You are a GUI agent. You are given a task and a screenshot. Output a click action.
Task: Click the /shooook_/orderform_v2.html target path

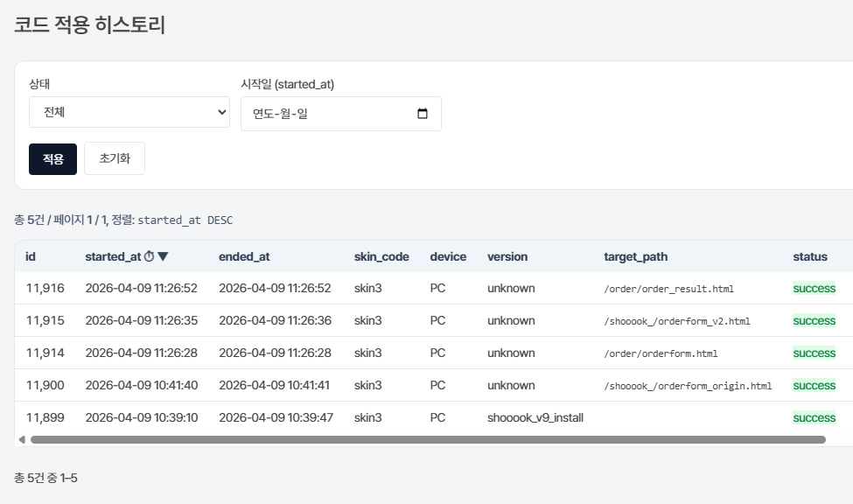pyautogui.click(x=677, y=321)
